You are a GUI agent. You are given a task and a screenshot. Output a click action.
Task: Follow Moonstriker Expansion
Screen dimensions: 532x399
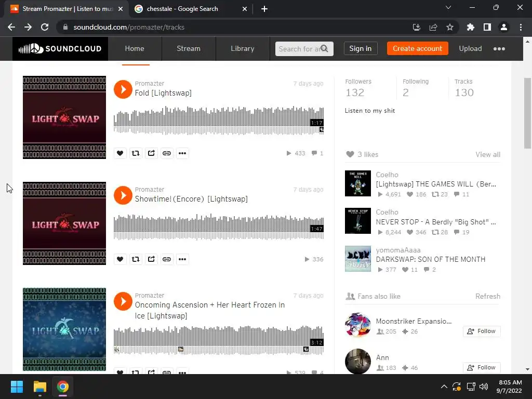click(x=482, y=331)
